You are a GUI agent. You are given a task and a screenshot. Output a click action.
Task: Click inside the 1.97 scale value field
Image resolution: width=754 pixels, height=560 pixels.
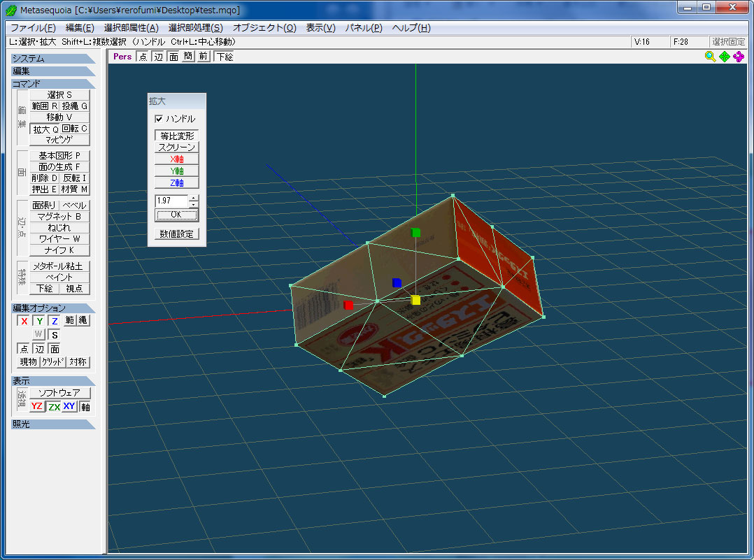[171, 201]
